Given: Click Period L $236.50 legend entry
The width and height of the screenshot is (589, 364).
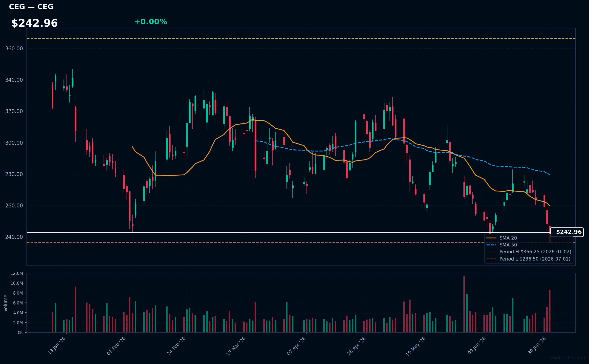Looking at the screenshot, I should click(x=528, y=259).
